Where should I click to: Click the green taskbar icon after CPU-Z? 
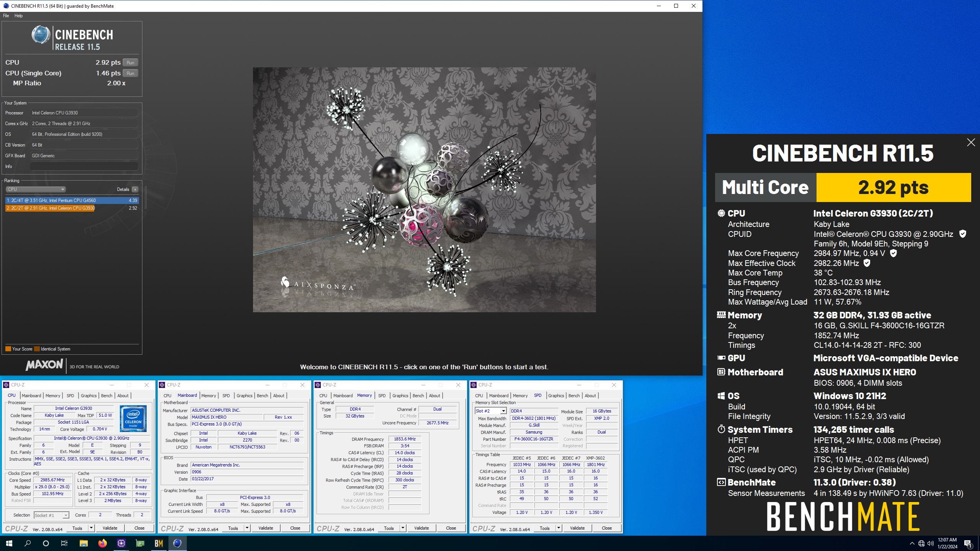click(140, 543)
